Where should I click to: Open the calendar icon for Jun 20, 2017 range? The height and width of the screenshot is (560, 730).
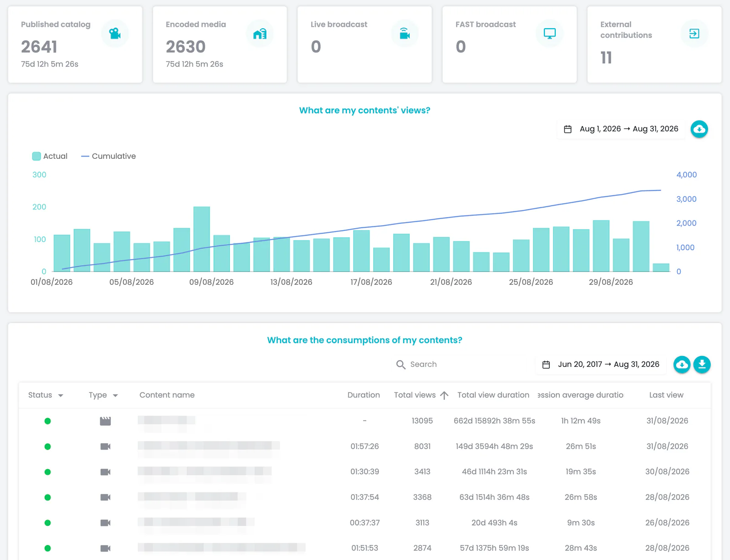pos(546,365)
